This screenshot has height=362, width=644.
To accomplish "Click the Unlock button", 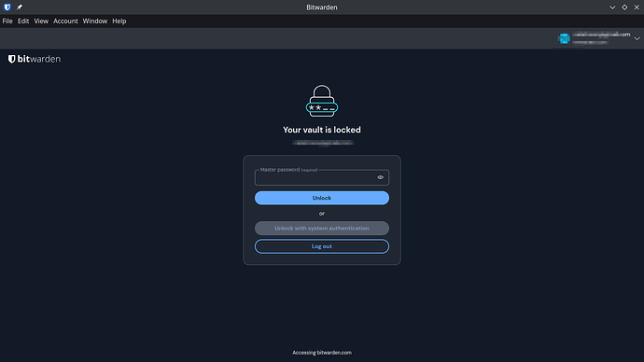I will [x=322, y=198].
